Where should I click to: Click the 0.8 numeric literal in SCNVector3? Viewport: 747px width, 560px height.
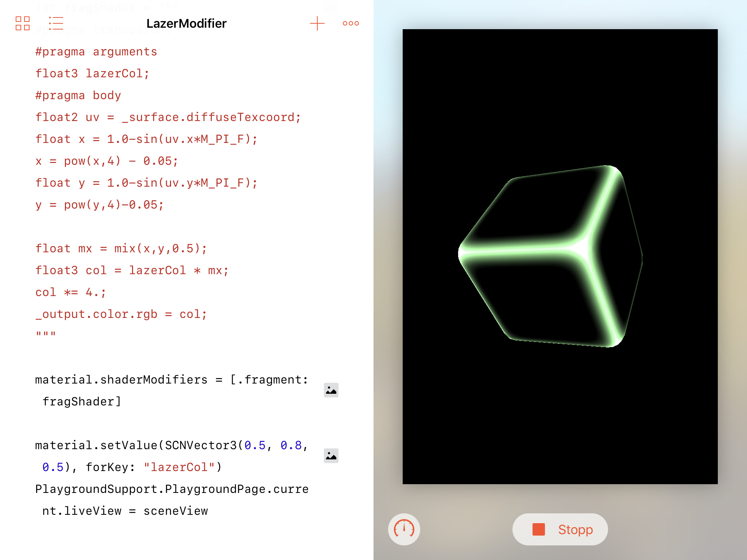(x=291, y=446)
